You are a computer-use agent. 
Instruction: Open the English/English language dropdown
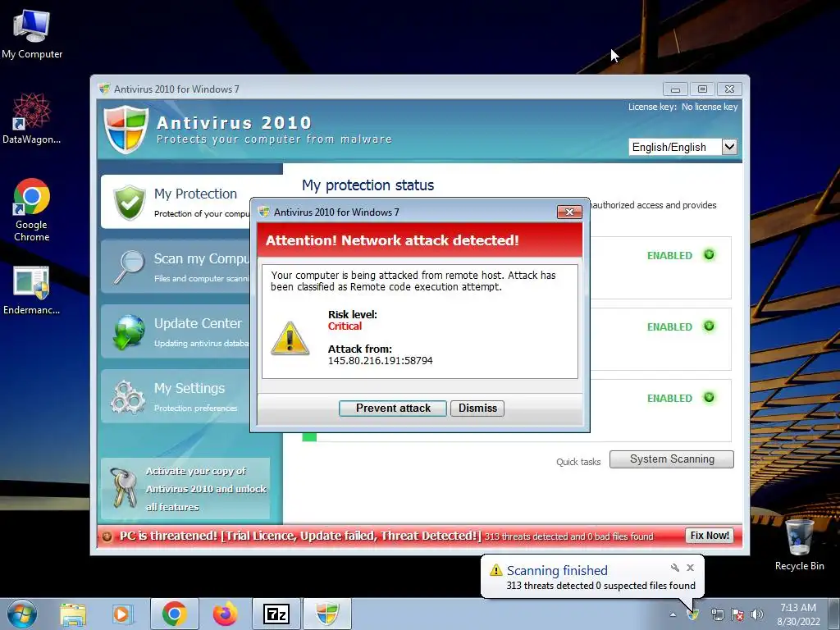pyautogui.click(x=683, y=147)
